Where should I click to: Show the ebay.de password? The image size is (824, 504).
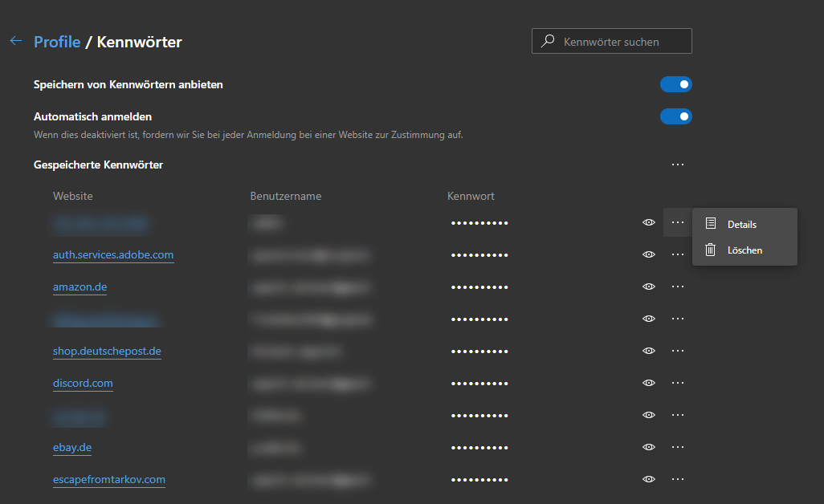click(649, 447)
